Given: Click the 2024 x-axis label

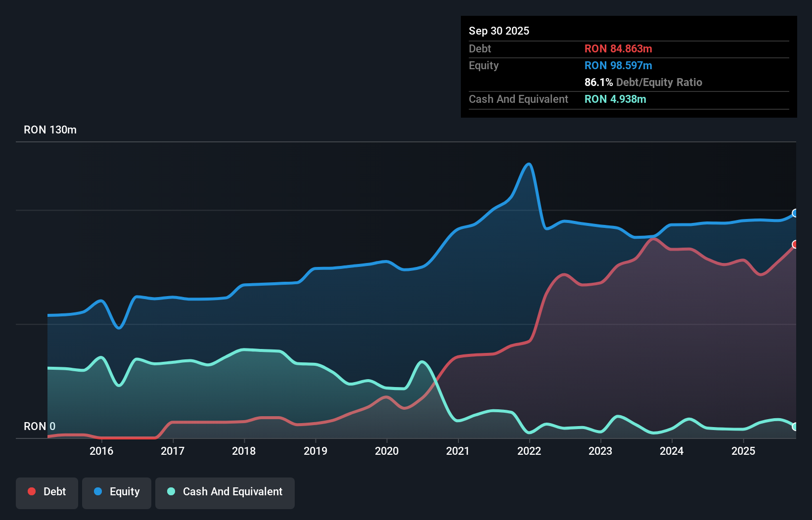Looking at the screenshot, I should click(672, 451).
